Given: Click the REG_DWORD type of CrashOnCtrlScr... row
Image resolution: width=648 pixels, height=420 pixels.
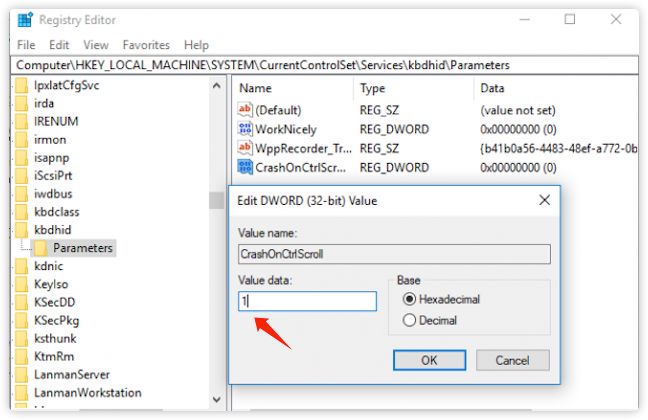Looking at the screenshot, I should (x=394, y=167).
